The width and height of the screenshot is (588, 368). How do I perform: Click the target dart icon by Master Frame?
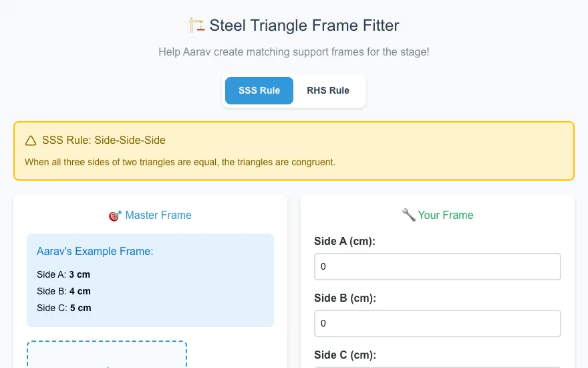(x=115, y=215)
